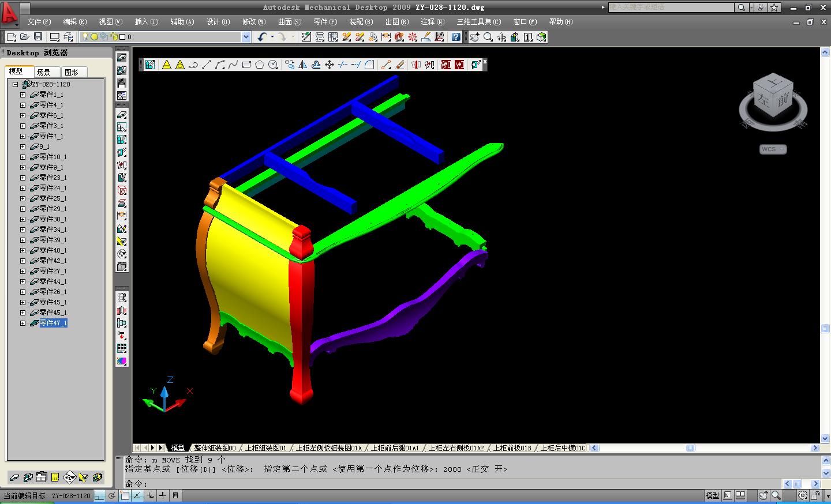Screen dimensions: 831x504
Task: Expand the 零件47_1 tree node
Action: (x=23, y=323)
